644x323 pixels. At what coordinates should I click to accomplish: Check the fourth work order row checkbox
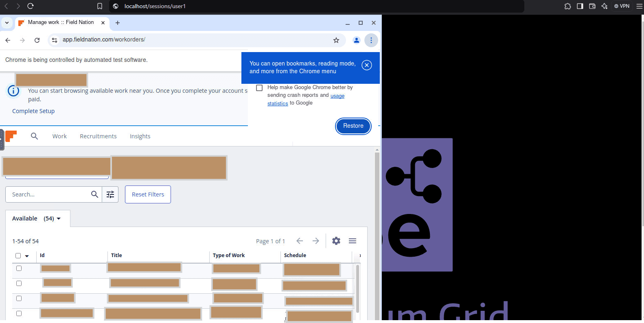(19, 314)
